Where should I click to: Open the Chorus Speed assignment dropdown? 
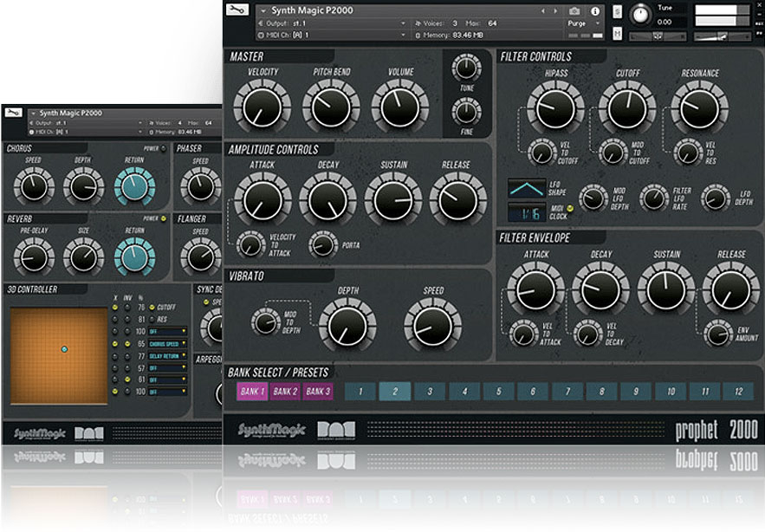[x=167, y=343]
